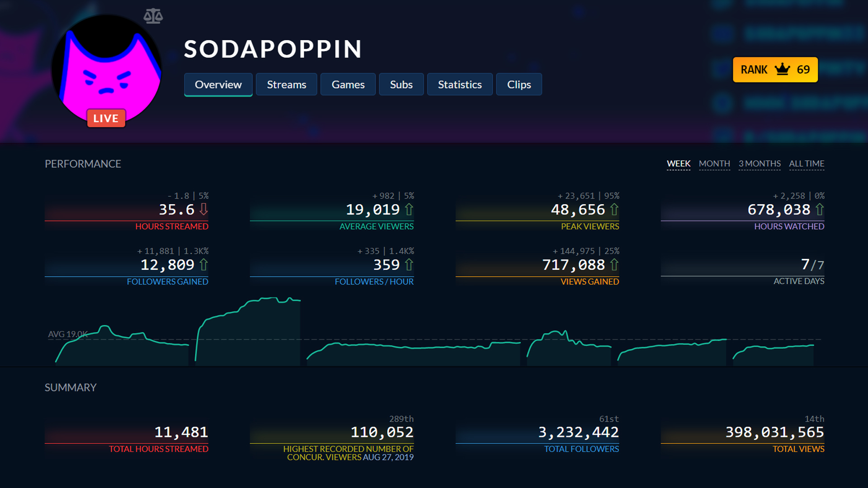Click the TOTAL HOURS STREAMED label
This screenshot has height=488, width=868.
159,449
